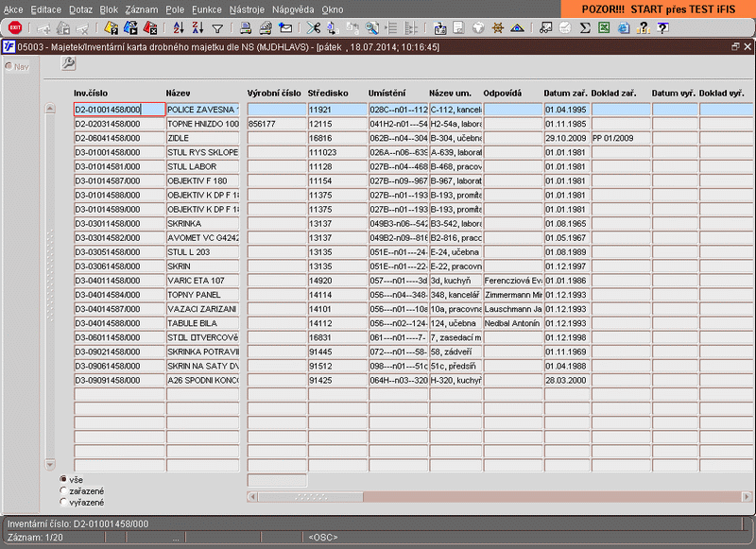Click the iFIS logo icon in title bar
The width and height of the screenshot is (756, 549).
pyautogui.click(x=9, y=46)
